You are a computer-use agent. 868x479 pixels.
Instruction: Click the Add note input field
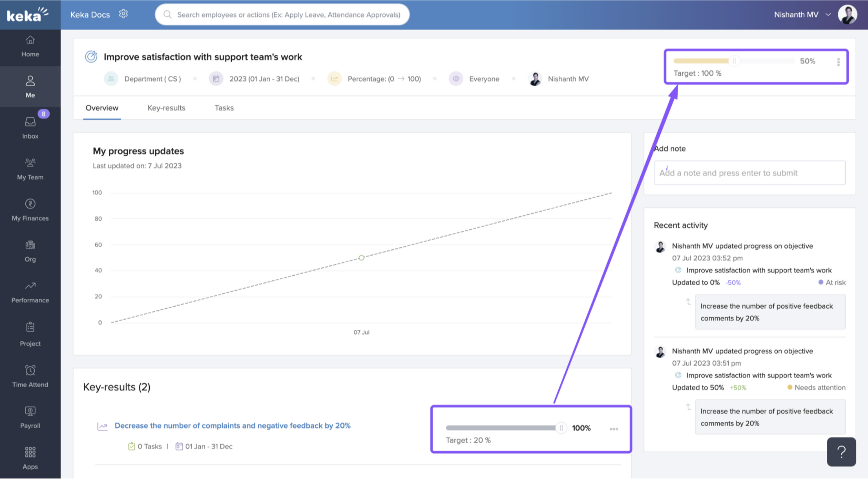[749, 173]
